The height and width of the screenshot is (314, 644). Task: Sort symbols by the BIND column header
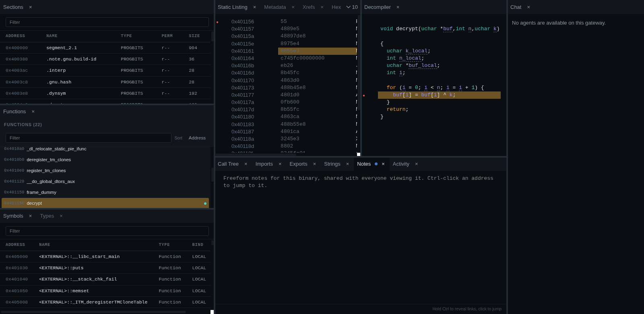point(198,245)
